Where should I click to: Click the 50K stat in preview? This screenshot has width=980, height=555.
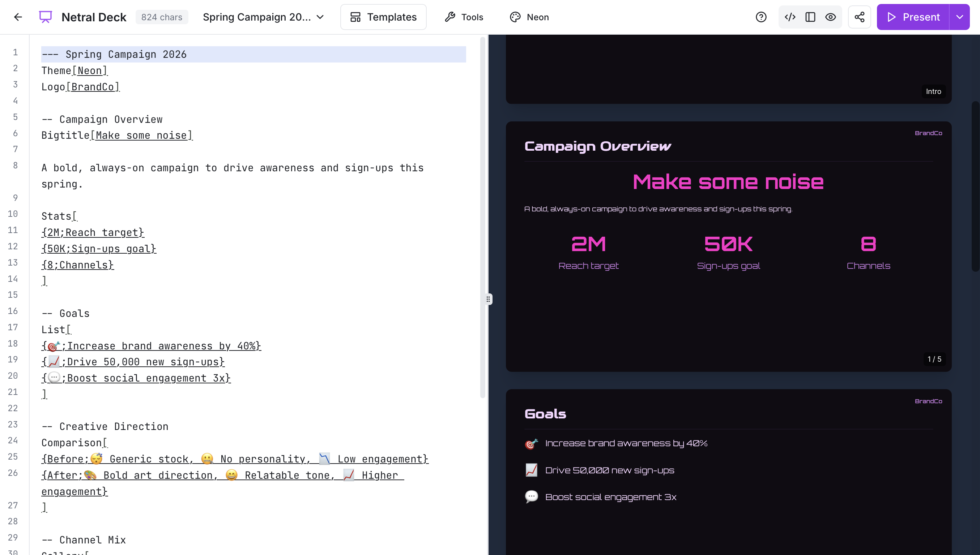(x=728, y=244)
